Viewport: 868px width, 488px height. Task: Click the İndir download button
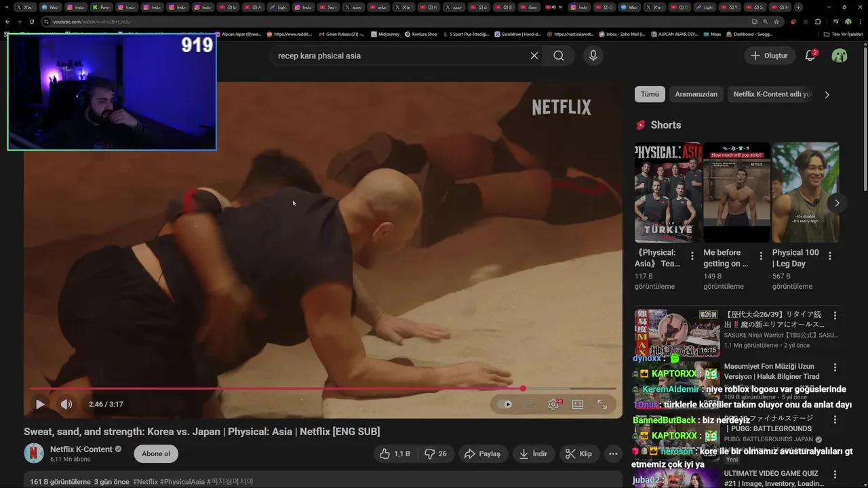click(x=533, y=453)
